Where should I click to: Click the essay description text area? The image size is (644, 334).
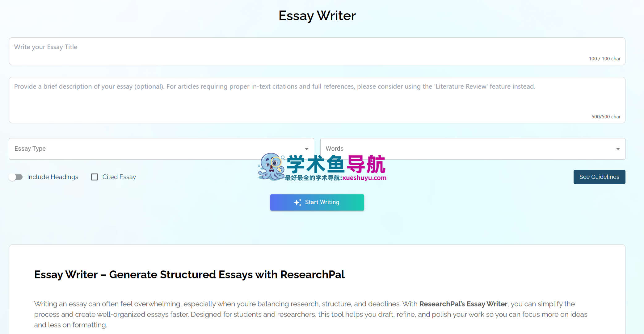tap(317, 100)
